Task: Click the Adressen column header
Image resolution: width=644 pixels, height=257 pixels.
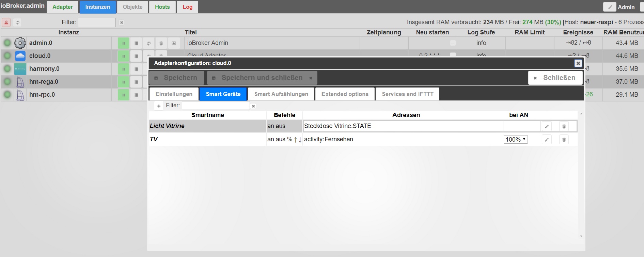Action: [x=406, y=115]
